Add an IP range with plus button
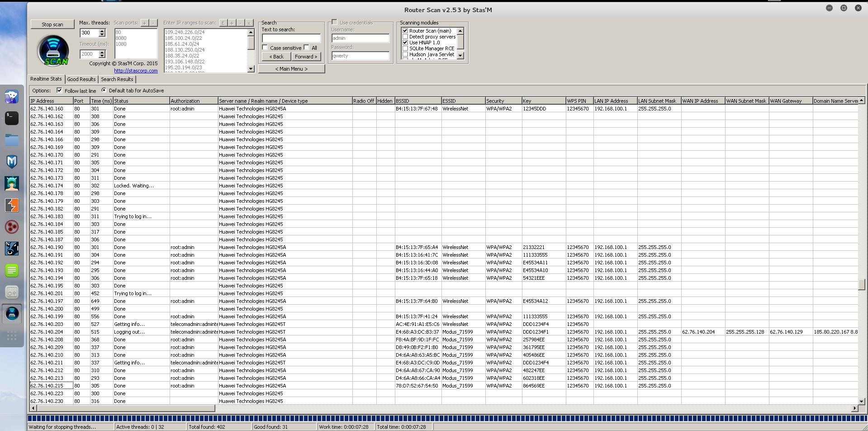This screenshot has height=431, width=868. (232, 23)
